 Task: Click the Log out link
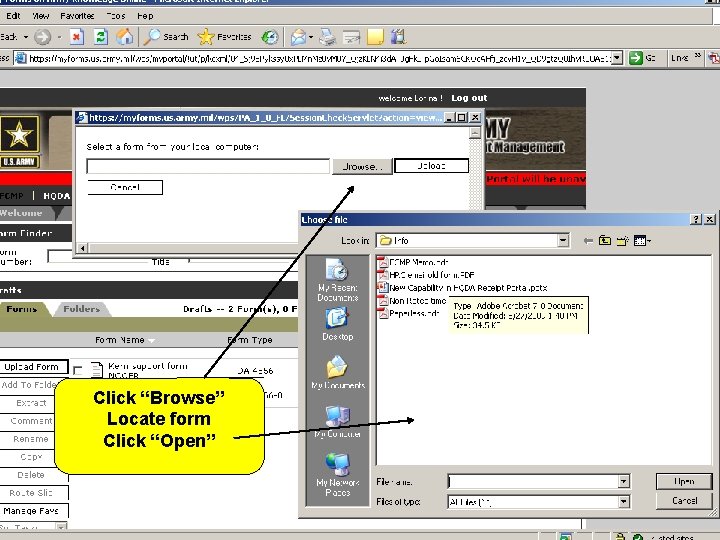click(469, 98)
